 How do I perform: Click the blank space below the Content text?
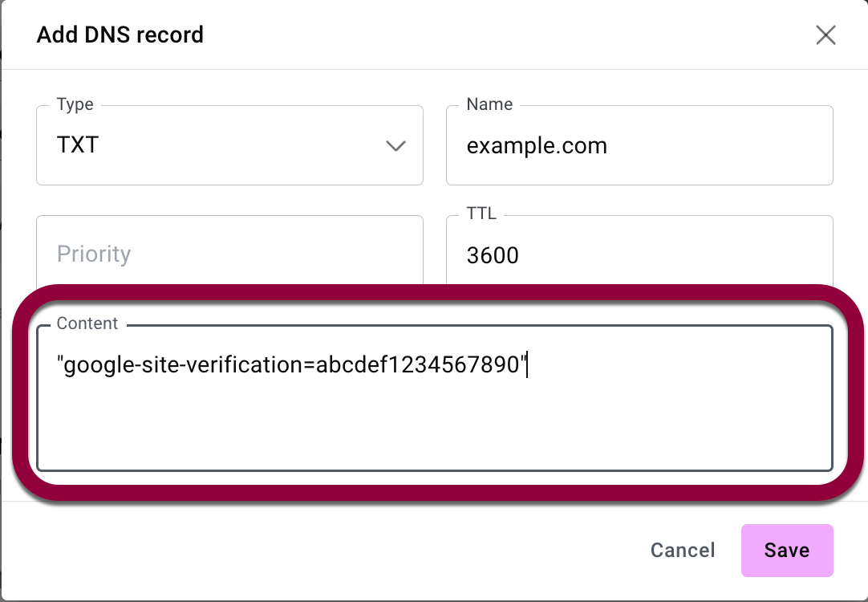(433, 429)
